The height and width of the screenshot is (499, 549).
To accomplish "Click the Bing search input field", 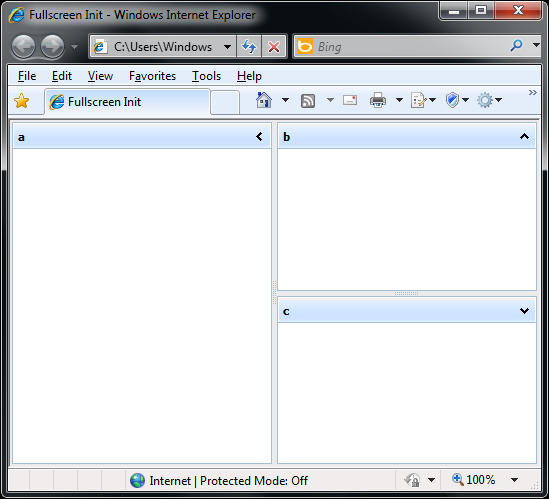I will [410, 47].
